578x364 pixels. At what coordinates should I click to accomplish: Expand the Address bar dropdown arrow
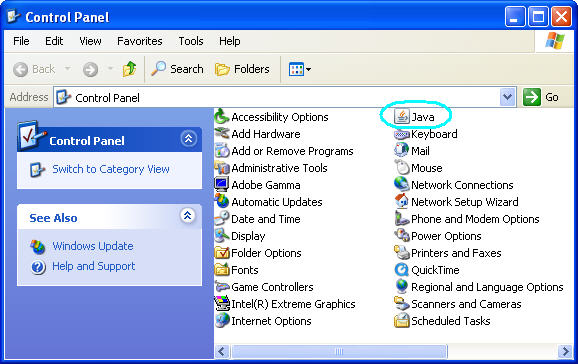508,97
